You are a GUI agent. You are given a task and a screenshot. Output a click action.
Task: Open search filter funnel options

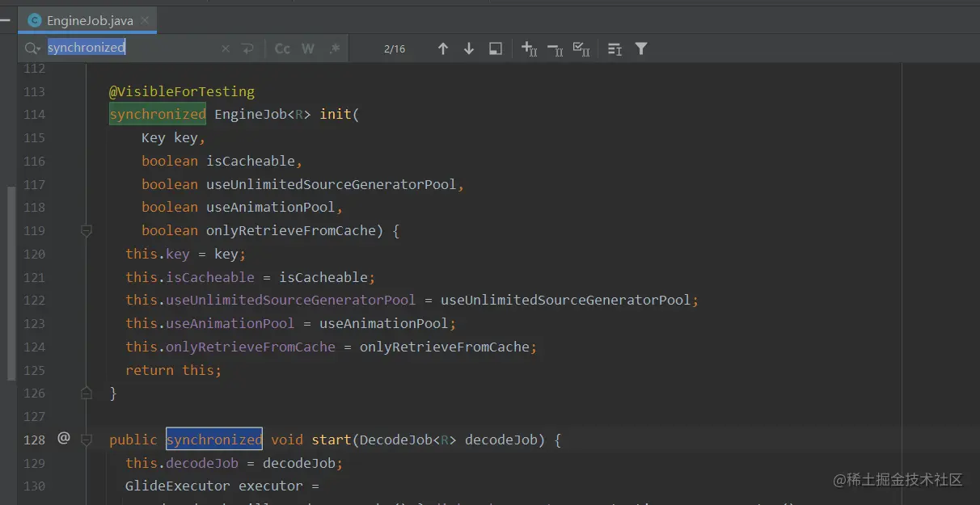click(641, 48)
